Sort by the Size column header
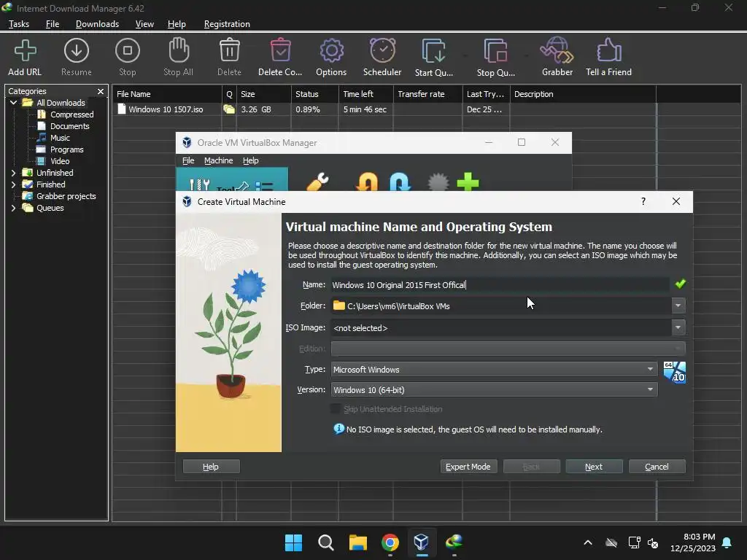 click(264, 94)
